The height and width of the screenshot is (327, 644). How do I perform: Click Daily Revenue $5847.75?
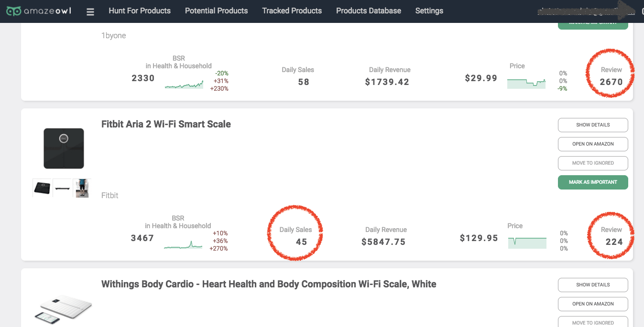[x=384, y=242]
